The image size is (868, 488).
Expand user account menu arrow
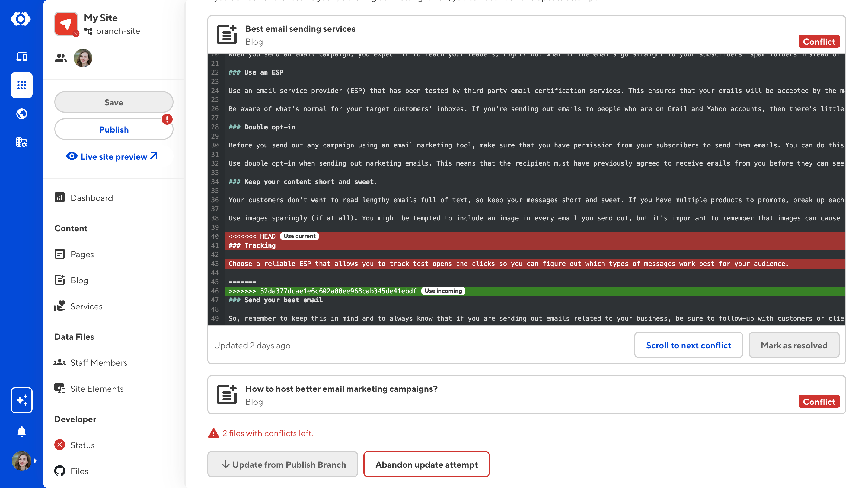point(35,461)
